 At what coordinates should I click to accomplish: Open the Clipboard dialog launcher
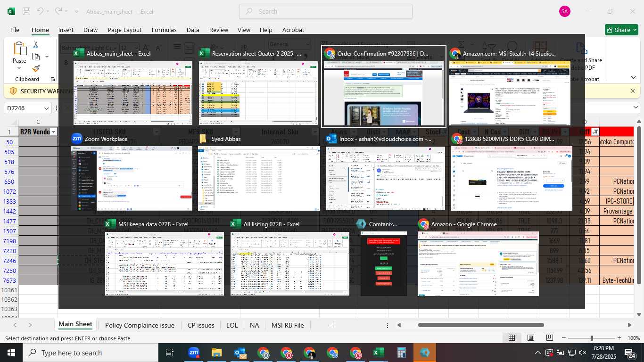click(x=53, y=79)
